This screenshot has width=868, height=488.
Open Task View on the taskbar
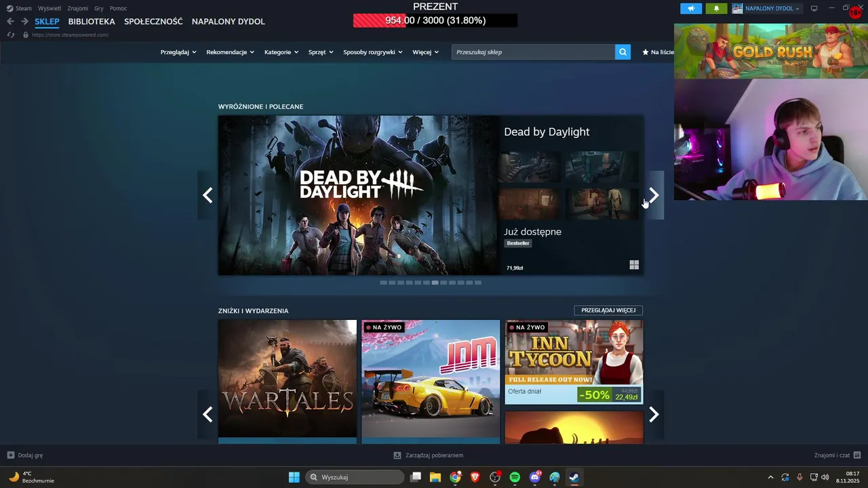[416, 477]
